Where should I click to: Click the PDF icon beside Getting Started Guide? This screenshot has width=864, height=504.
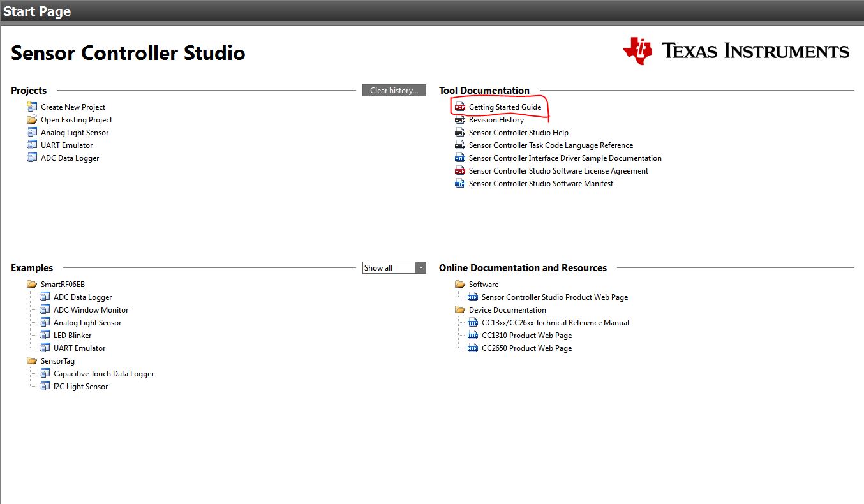(460, 107)
